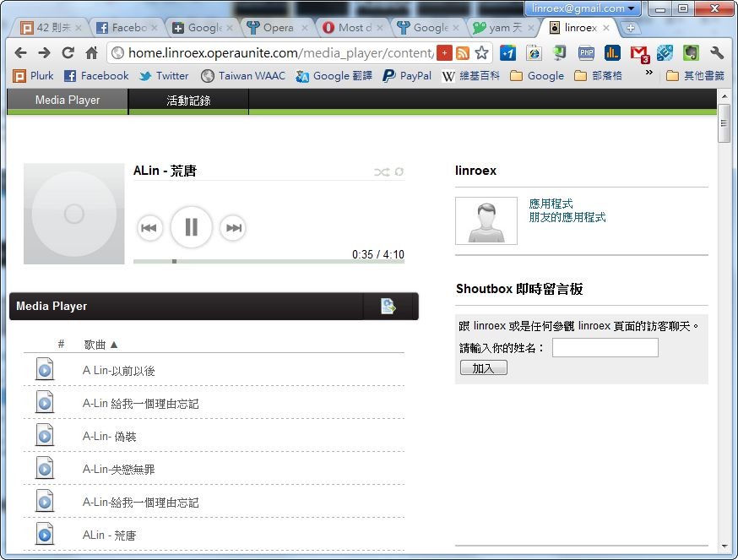The image size is (738, 560).
Task: Open the 維基百科 bookmark
Action: pos(470,75)
